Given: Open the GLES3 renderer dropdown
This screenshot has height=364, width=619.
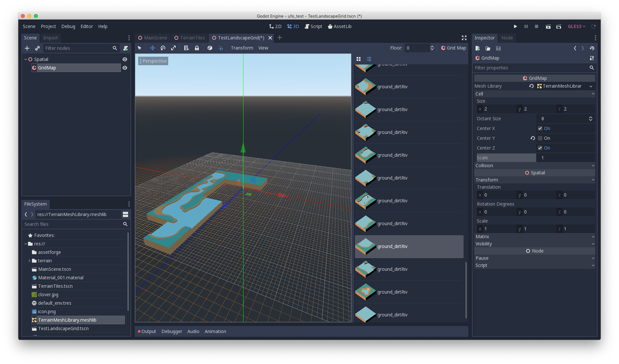Looking at the screenshot, I should pos(577,26).
